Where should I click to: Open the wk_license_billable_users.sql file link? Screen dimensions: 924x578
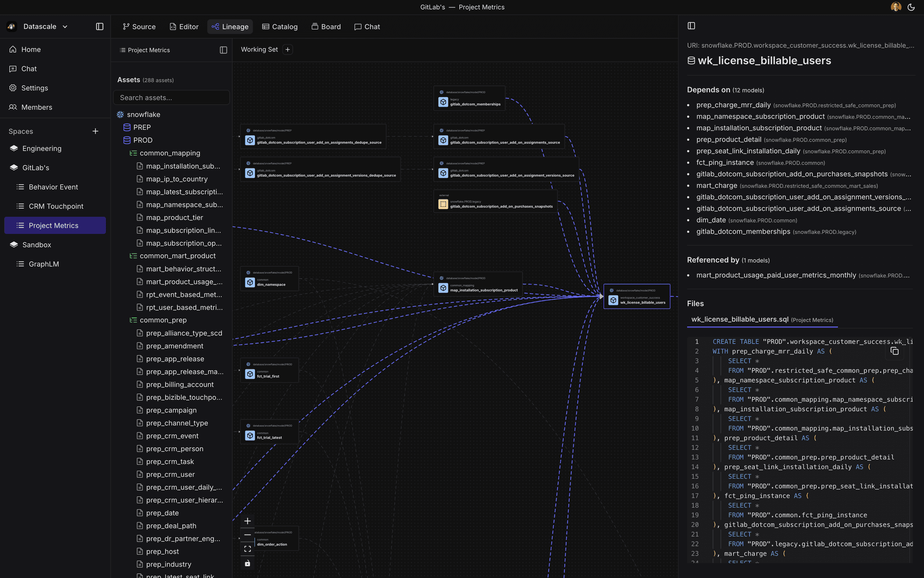(x=739, y=319)
